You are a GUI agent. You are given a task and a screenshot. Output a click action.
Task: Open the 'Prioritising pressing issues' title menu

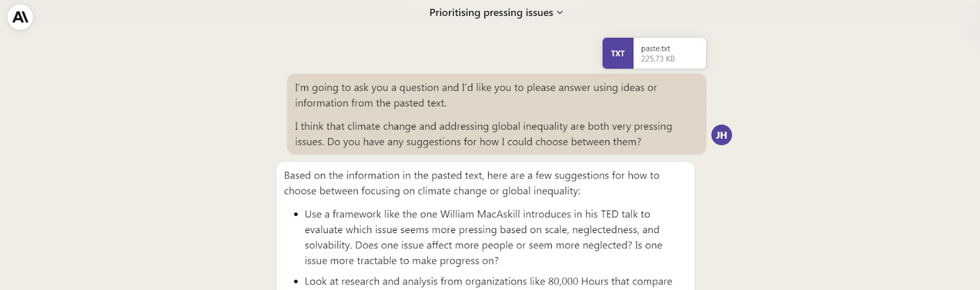pyautogui.click(x=491, y=13)
